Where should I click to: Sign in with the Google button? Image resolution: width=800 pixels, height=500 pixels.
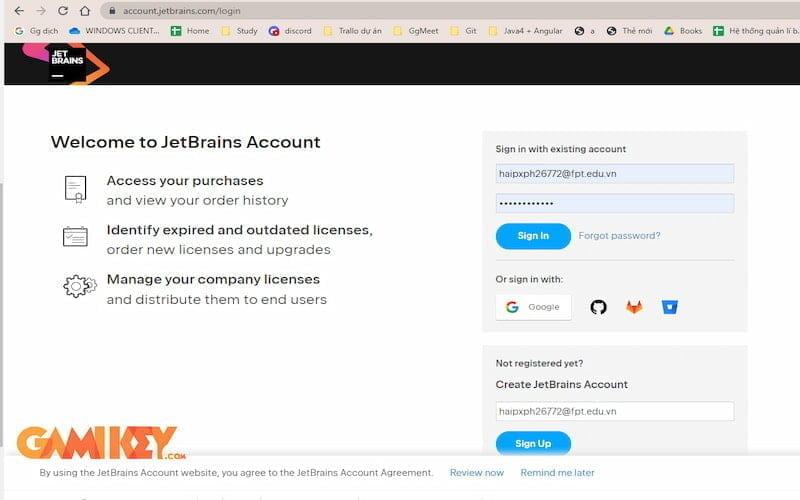[533, 307]
